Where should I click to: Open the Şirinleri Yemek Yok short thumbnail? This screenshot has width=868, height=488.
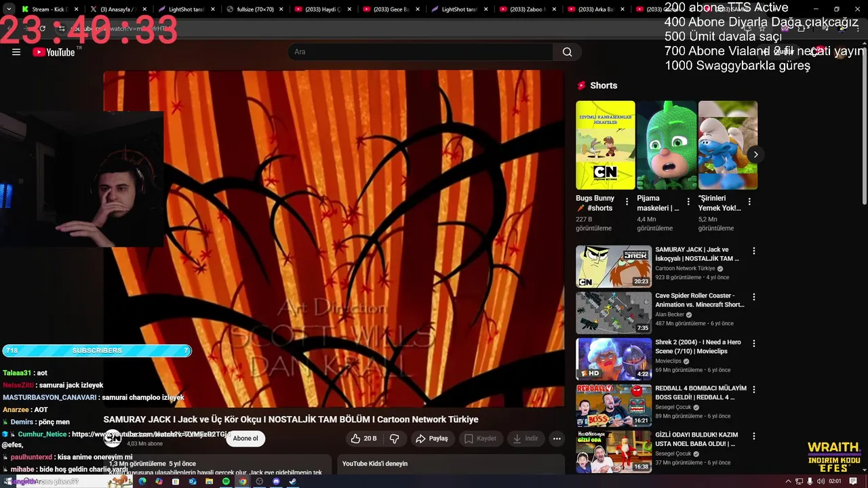pos(728,145)
